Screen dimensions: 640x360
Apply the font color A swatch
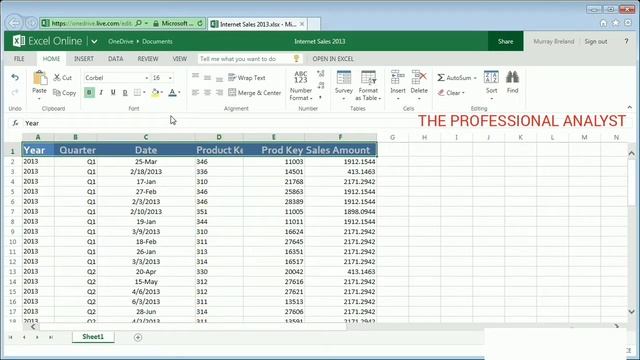tap(172, 93)
